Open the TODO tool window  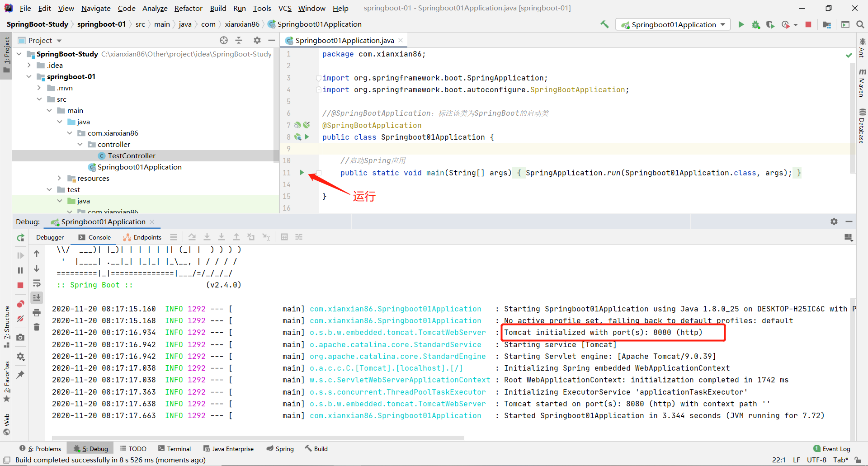coord(133,449)
